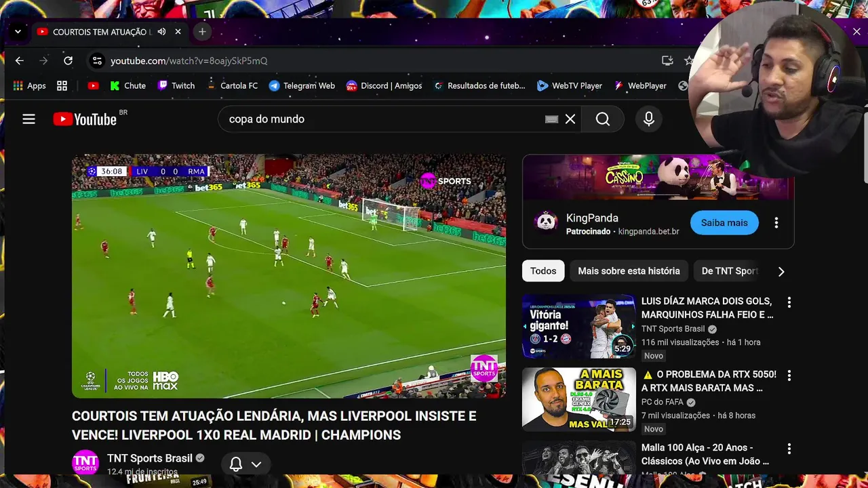Open Malla 100 Alça video title
Viewport: 868px width, 488px height.
(x=705, y=454)
